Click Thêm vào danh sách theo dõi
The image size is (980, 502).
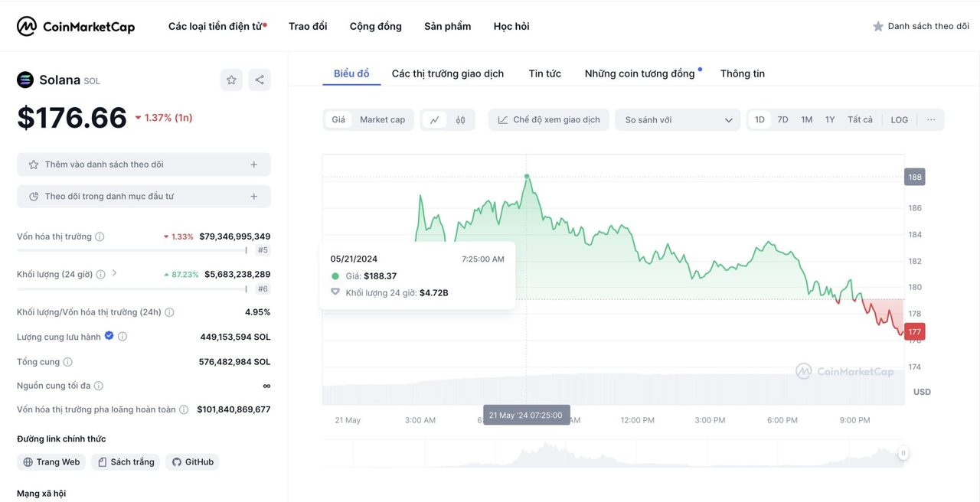pyautogui.click(x=144, y=165)
